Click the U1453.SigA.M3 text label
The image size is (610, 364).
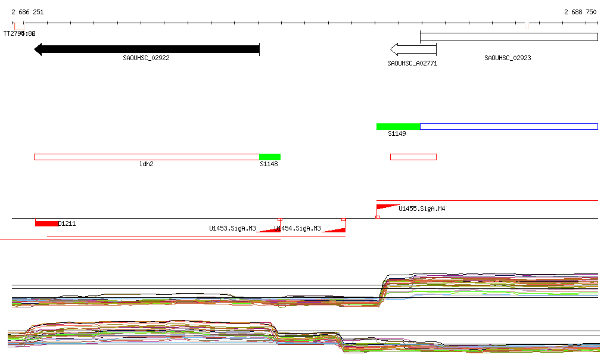233,228
